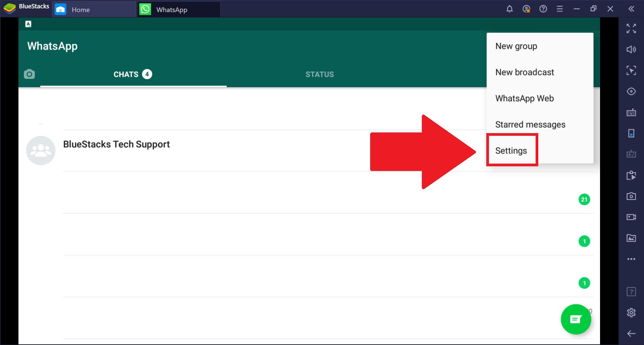Image resolution: width=644 pixels, height=345 pixels.
Task: Open the media manager icon
Action: pos(631,238)
